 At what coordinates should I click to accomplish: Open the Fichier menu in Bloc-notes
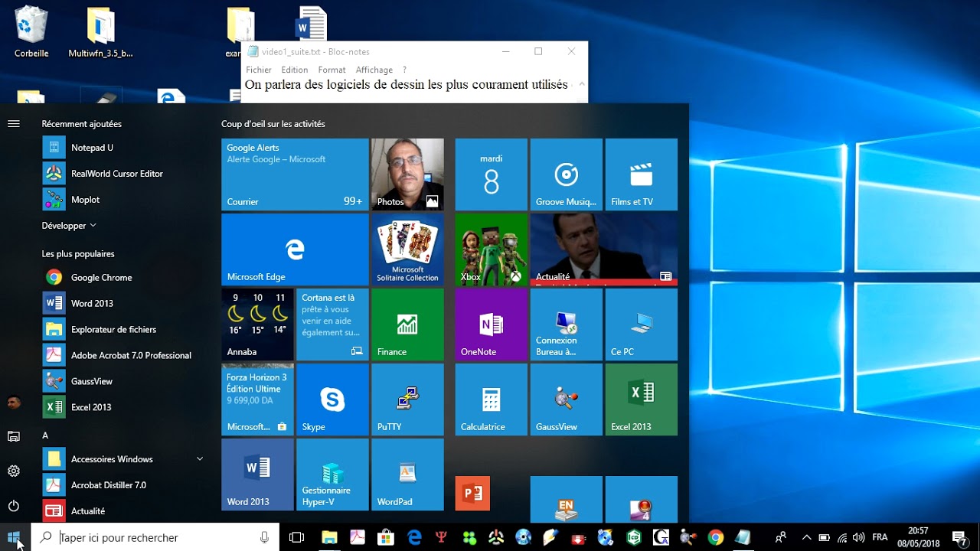(259, 70)
